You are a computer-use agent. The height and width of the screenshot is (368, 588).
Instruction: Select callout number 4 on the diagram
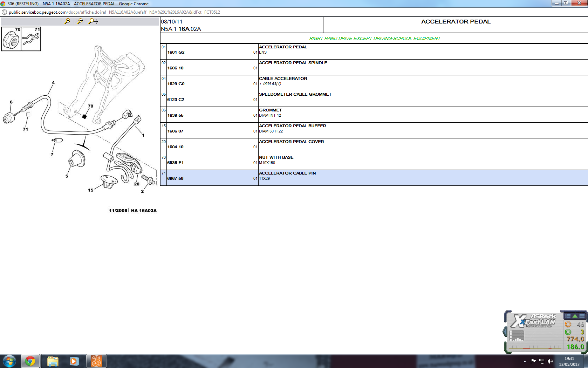[53, 83]
